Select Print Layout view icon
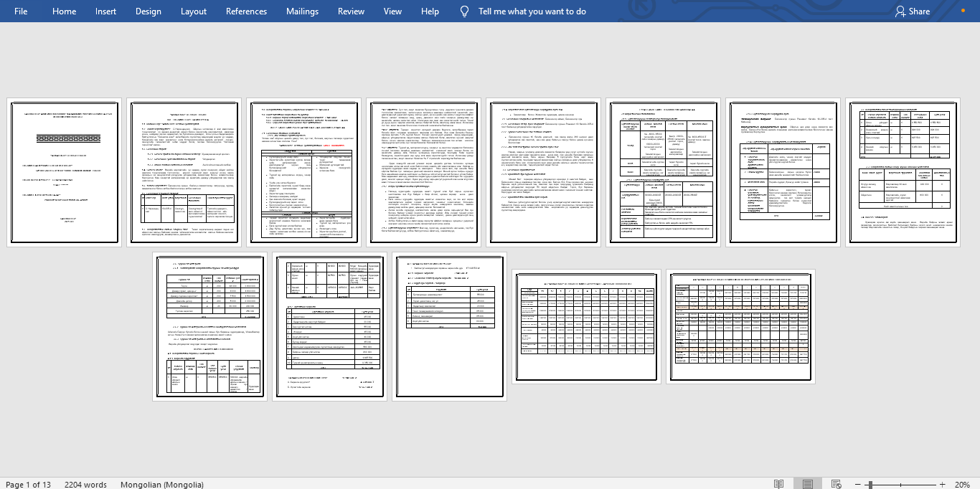This screenshot has width=980, height=489. coord(808,485)
